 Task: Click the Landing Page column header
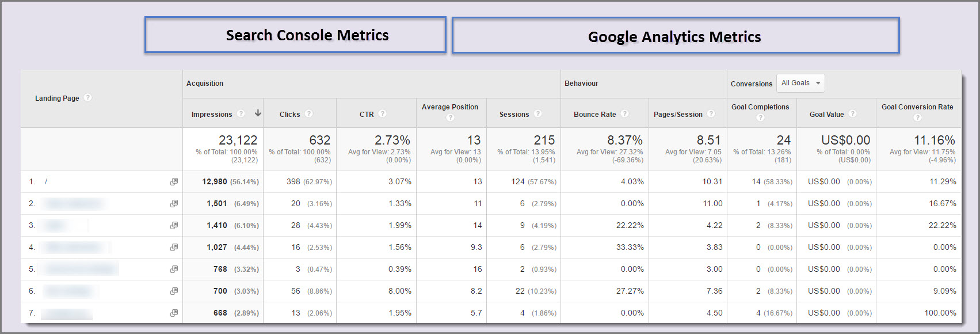[x=57, y=98]
